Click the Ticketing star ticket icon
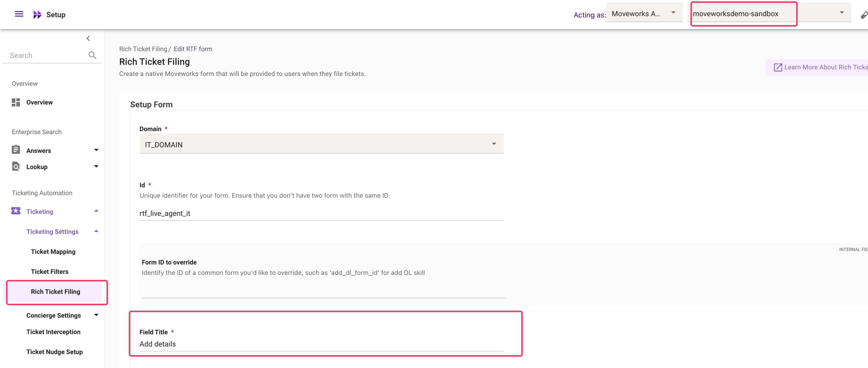This screenshot has width=868, height=368. click(16, 211)
